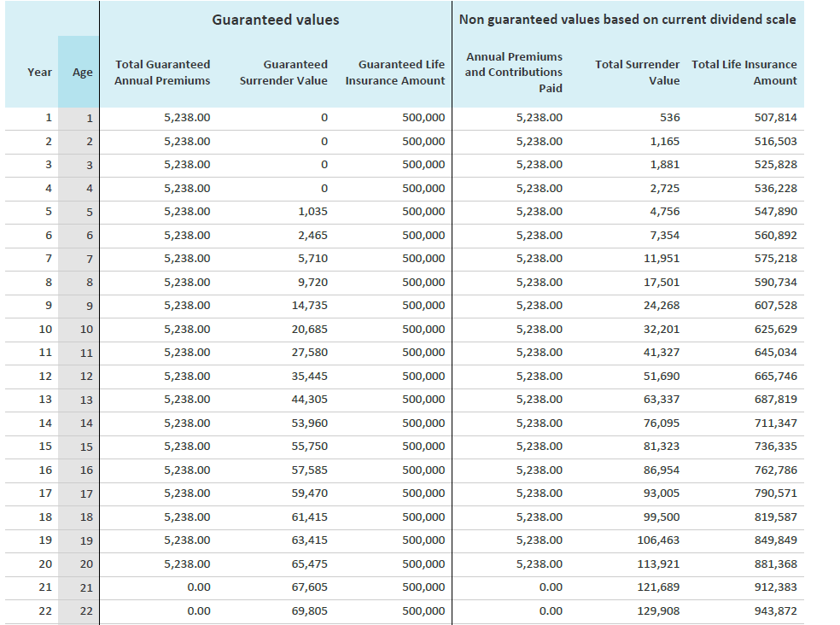Click the cell showing 687,819
This screenshot has height=625, width=840.
775,400
